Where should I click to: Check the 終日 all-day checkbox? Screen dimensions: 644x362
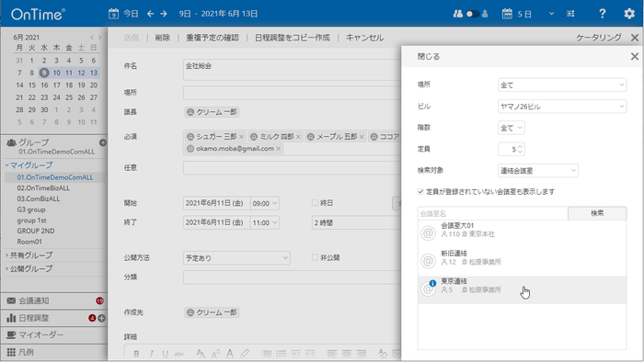click(315, 203)
